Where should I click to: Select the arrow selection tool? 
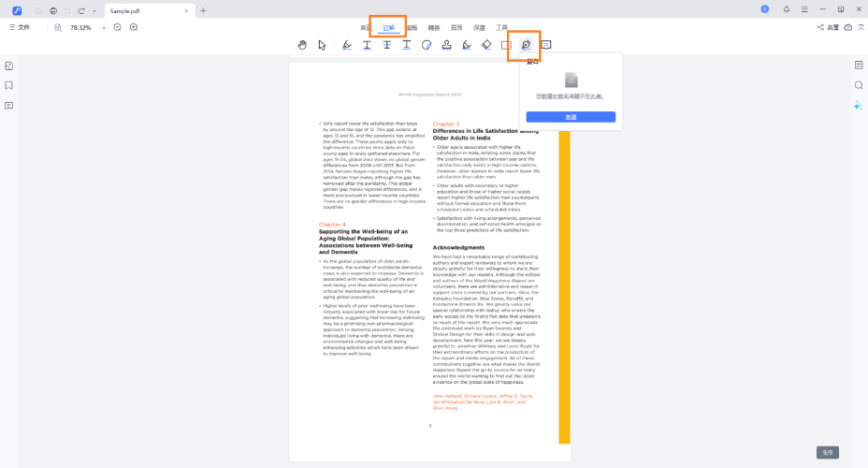(322, 45)
